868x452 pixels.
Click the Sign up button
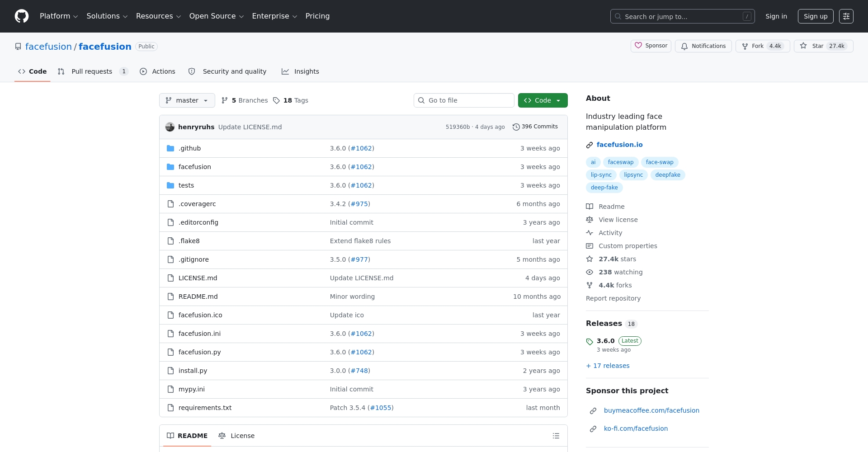pos(815,16)
